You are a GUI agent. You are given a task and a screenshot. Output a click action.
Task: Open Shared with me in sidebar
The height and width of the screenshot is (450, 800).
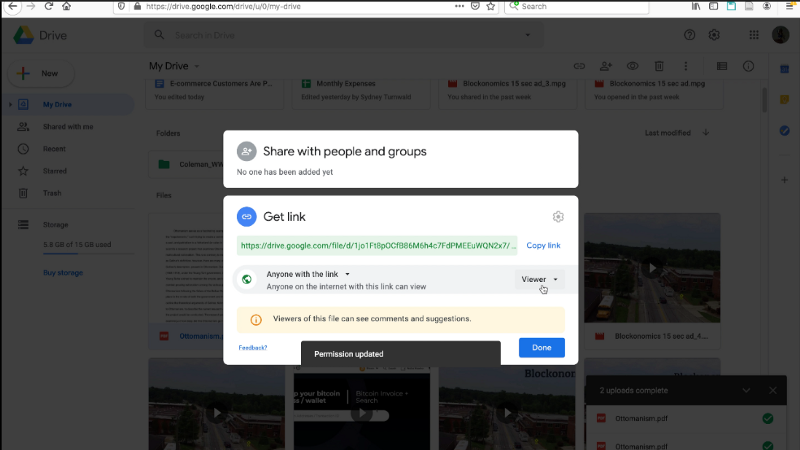click(68, 127)
